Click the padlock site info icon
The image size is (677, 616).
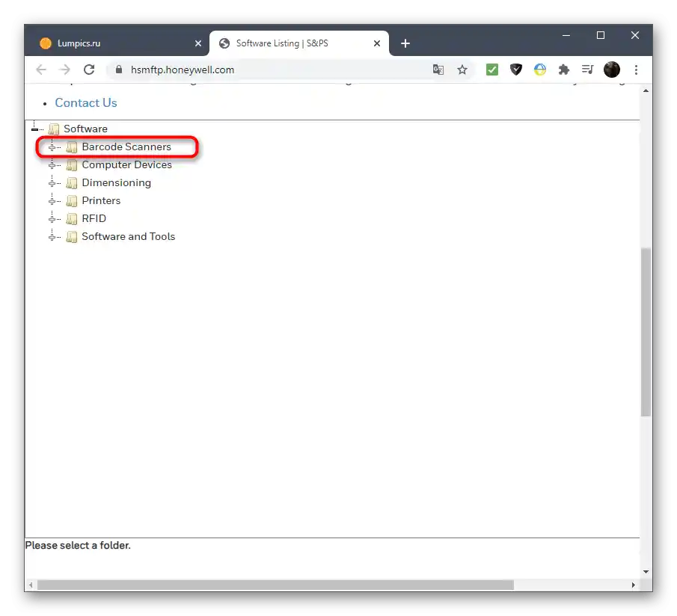coord(119,70)
